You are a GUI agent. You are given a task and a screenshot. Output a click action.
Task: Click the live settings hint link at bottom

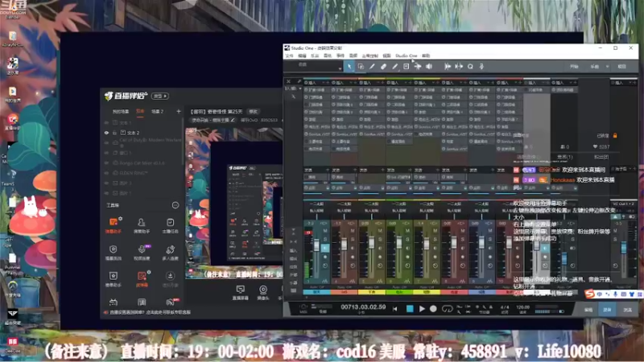tap(150, 312)
